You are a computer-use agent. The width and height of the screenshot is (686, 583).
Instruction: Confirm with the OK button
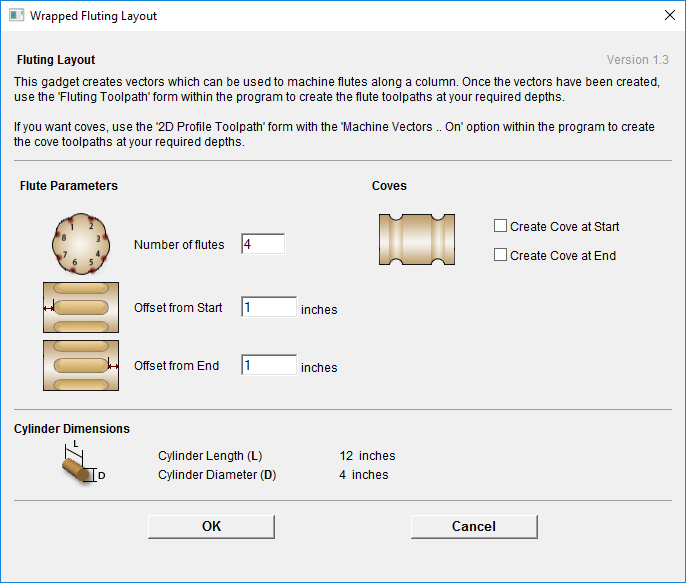tap(211, 527)
